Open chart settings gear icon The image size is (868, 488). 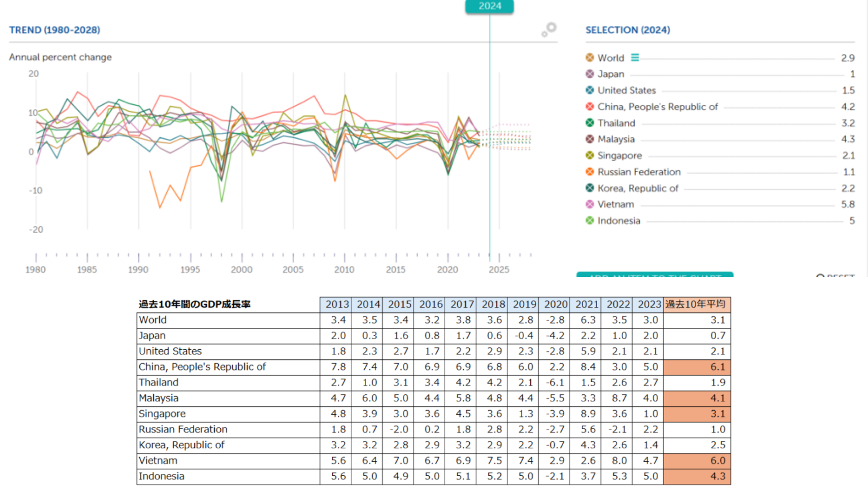tap(549, 29)
